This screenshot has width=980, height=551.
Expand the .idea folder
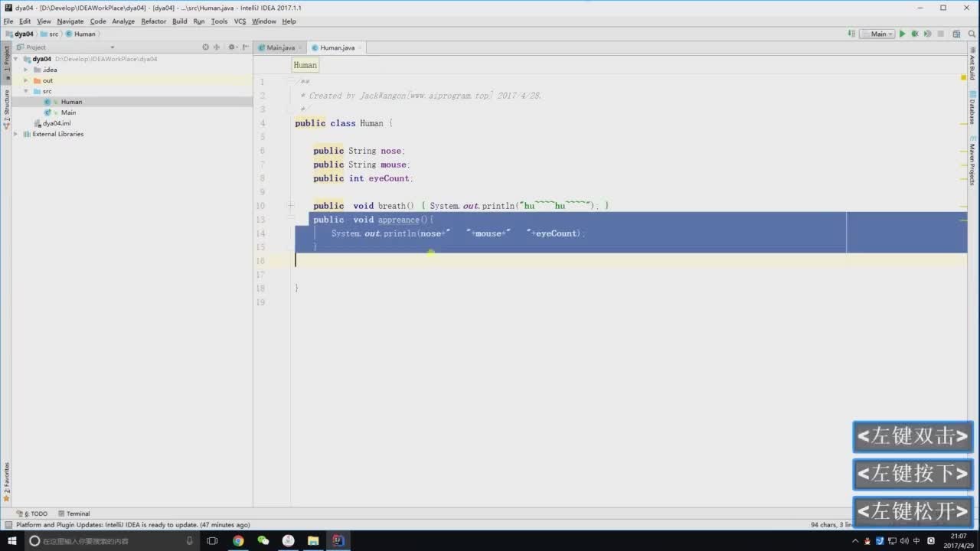click(x=26, y=70)
